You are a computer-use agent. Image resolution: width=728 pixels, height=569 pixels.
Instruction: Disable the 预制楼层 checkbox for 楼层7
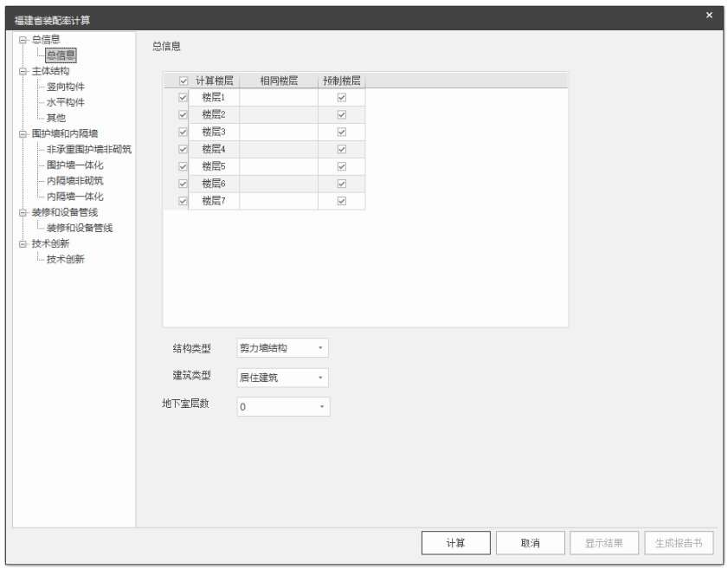click(x=341, y=201)
